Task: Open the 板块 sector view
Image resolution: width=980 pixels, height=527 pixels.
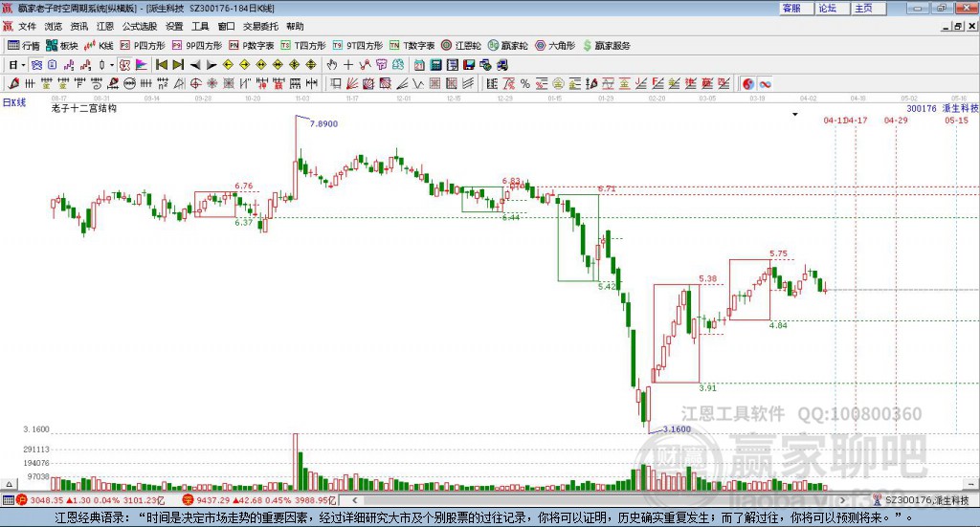Action: coord(62,45)
